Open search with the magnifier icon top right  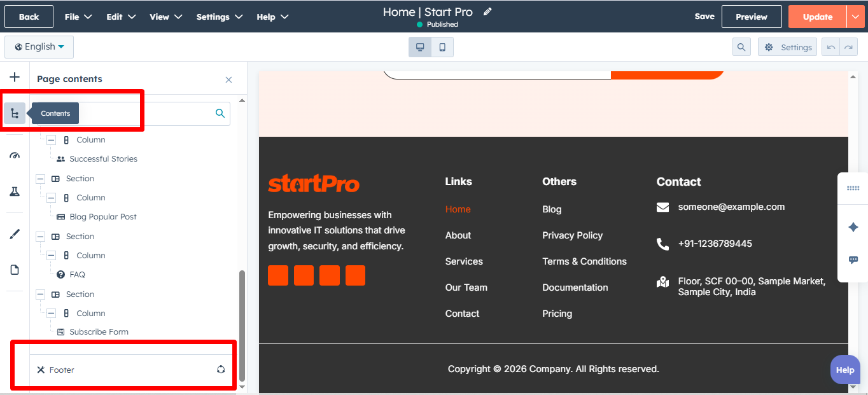point(741,46)
